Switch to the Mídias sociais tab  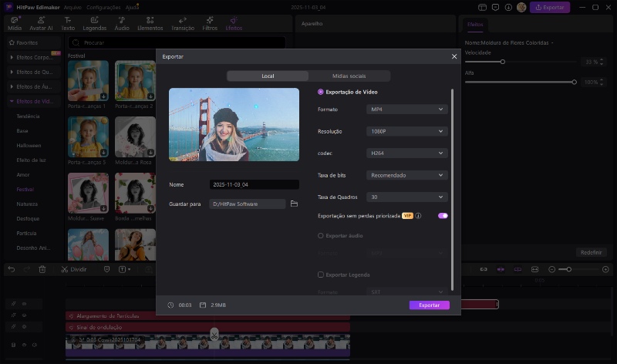pos(349,76)
